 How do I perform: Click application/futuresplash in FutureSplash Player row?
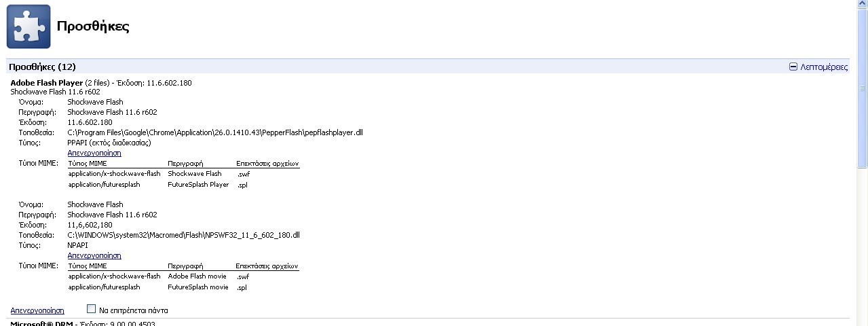point(104,185)
